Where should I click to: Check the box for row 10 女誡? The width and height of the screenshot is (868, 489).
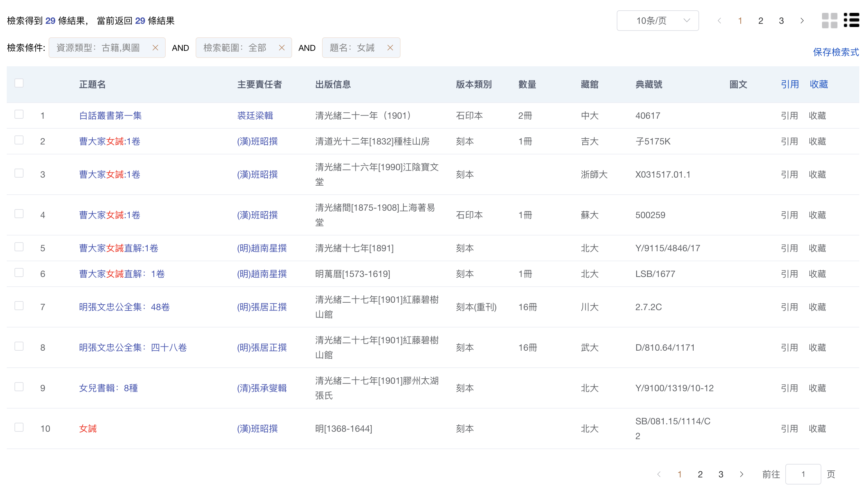[x=19, y=427]
